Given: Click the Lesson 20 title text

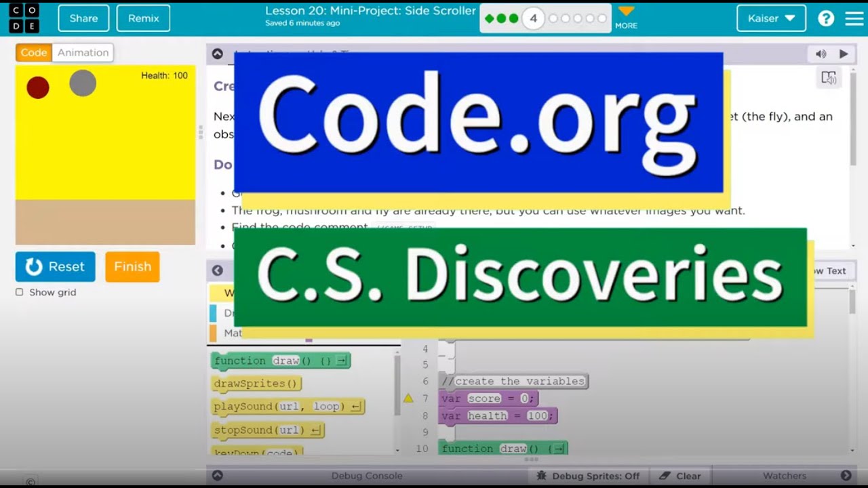Looking at the screenshot, I should (370, 11).
